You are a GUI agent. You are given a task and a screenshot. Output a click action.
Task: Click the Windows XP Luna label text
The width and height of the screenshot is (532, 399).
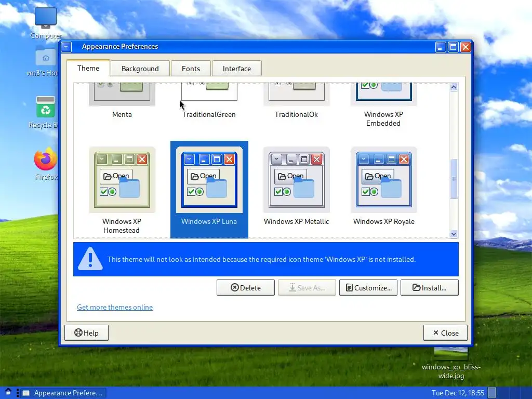click(209, 221)
